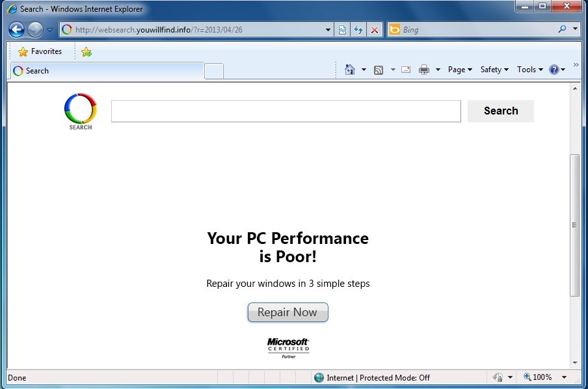
Task: Click the Read Mail envelope icon
Action: (406, 70)
